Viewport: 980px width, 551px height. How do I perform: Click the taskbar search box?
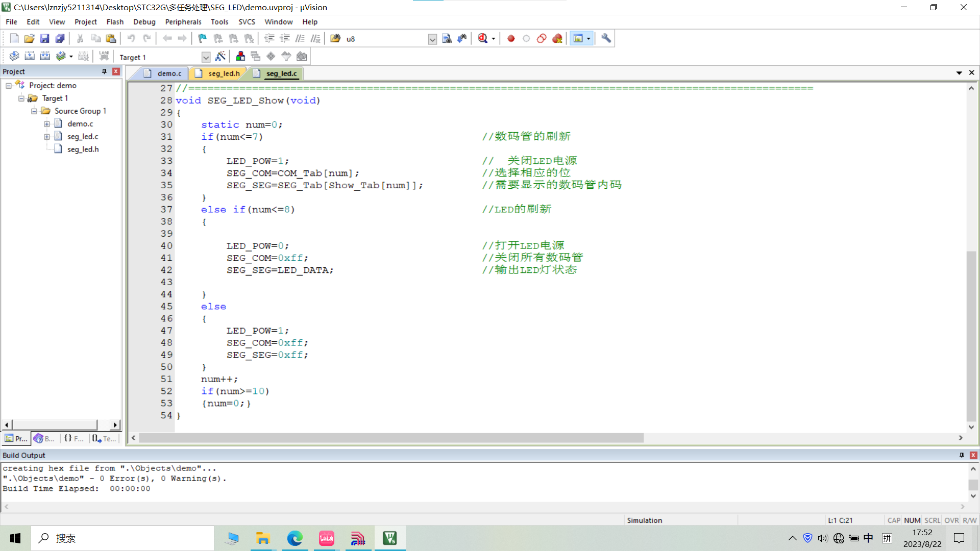coord(122,538)
